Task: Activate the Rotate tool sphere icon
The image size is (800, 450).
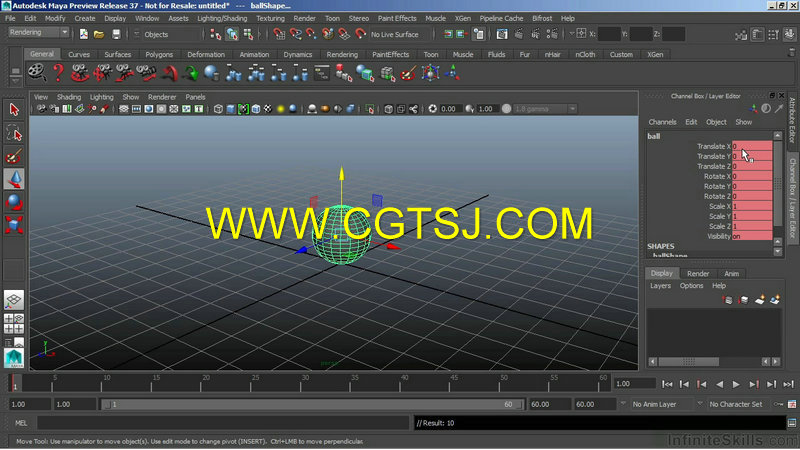Action: click(14, 202)
